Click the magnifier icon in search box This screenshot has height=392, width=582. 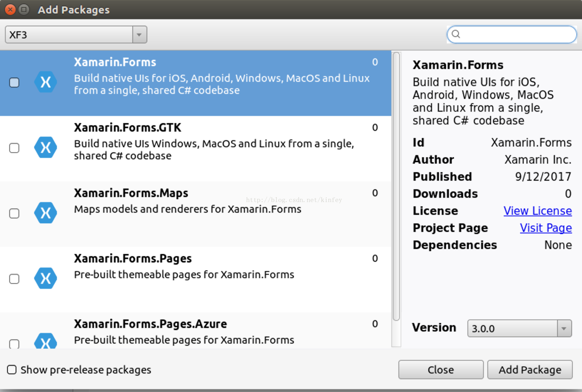[456, 34]
